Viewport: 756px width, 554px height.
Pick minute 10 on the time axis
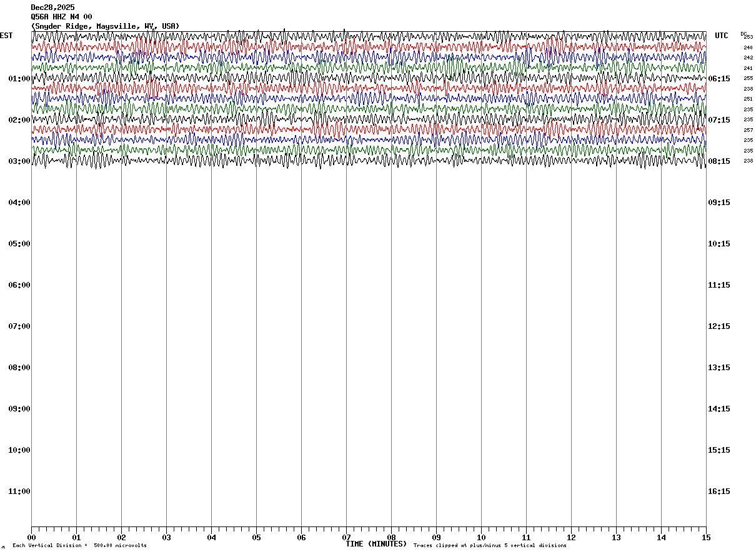coord(481,538)
